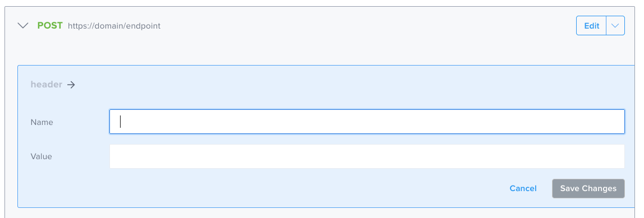Click the Value field label

[x=41, y=156]
